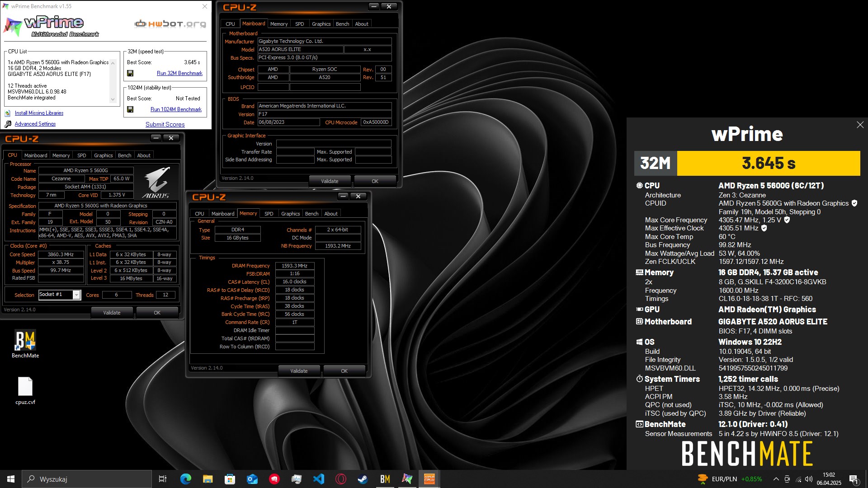Click the taskbar clock showing 15:02
868x488 pixels.
[x=829, y=479]
